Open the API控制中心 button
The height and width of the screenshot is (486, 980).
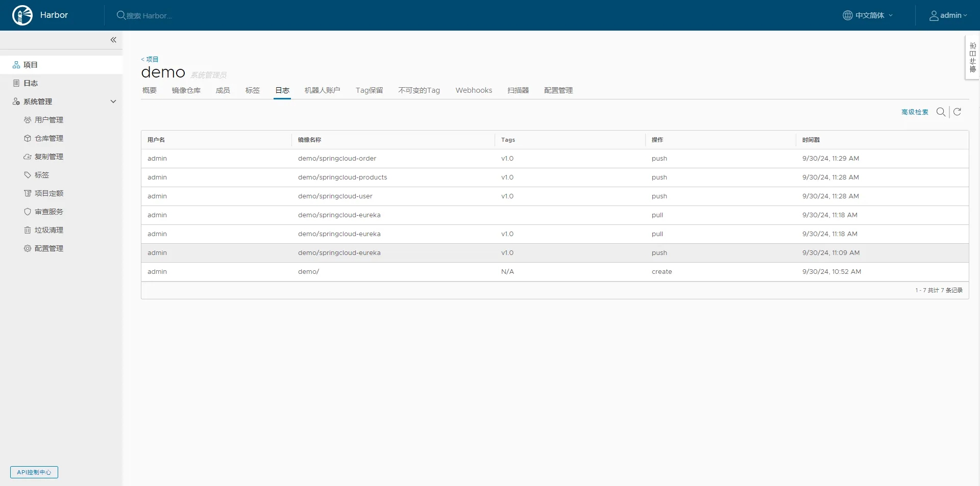tap(34, 472)
